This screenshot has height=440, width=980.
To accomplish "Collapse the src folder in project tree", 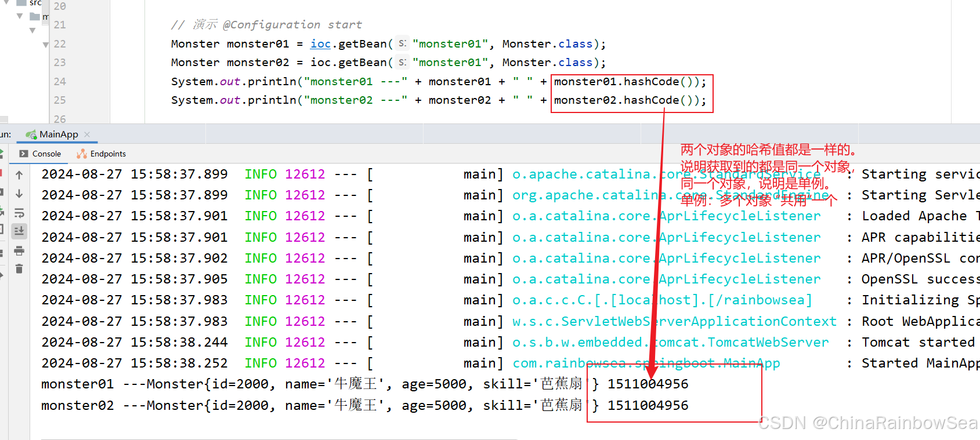I will 6,2.
